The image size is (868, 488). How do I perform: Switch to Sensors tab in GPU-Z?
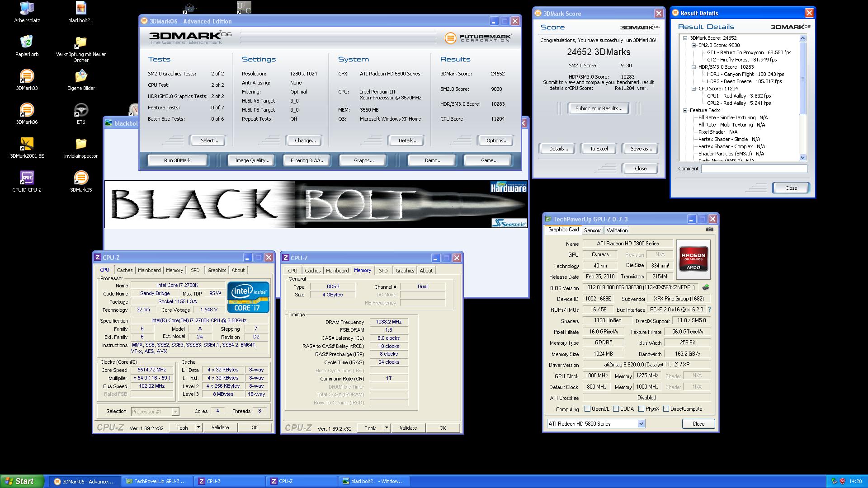point(593,230)
